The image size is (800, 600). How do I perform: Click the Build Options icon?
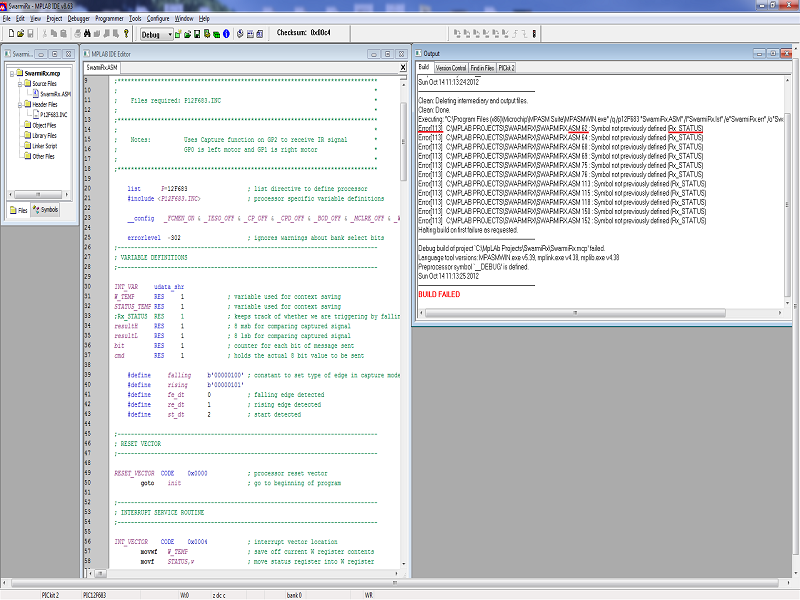tap(207, 34)
